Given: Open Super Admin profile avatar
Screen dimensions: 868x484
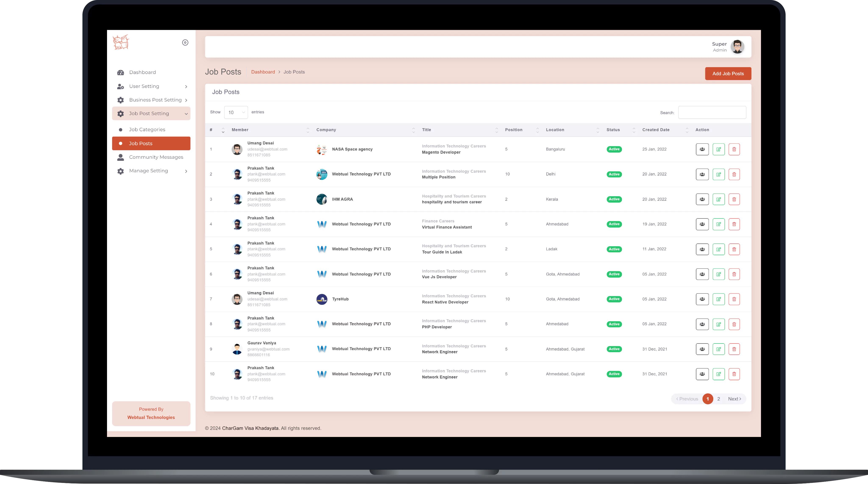Looking at the screenshot, I should [737, 47].
